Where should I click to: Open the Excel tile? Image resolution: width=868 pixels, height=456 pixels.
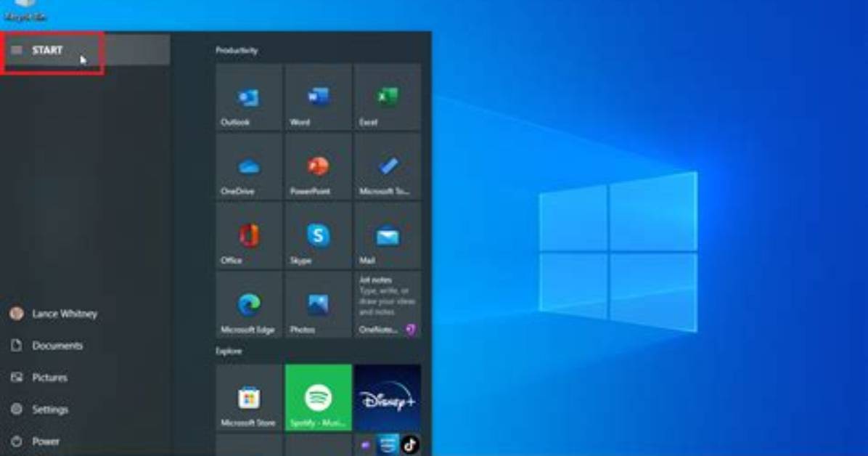click(388, 97)
